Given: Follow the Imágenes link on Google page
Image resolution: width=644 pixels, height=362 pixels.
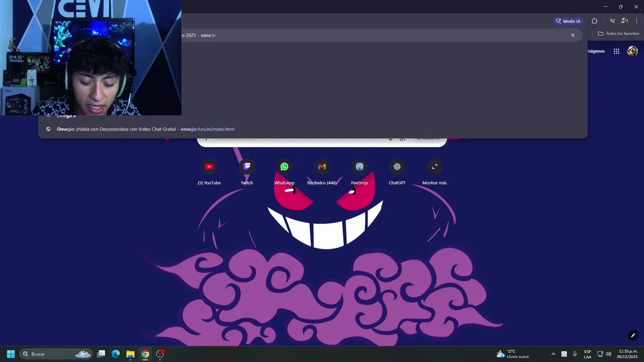Looking at the screenshot, I should (596, 51).
